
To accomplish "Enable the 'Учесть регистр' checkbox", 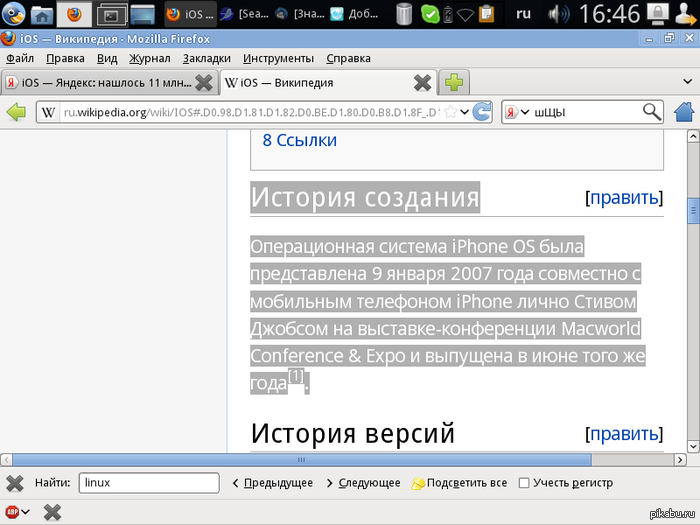I will click(524, 483).
